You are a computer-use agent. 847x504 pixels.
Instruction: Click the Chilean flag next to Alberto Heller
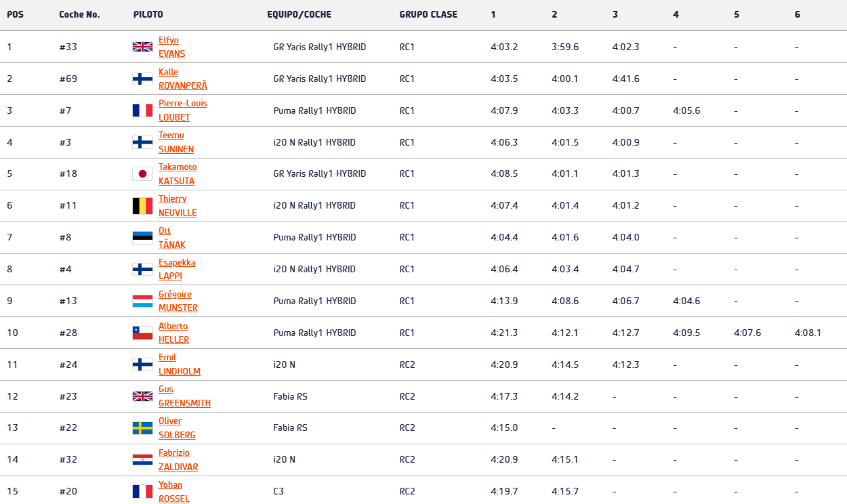142,333
